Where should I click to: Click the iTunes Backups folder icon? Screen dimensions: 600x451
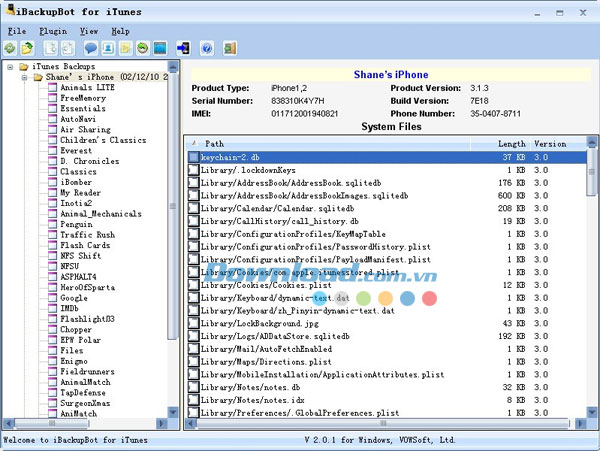pos(24,67)
